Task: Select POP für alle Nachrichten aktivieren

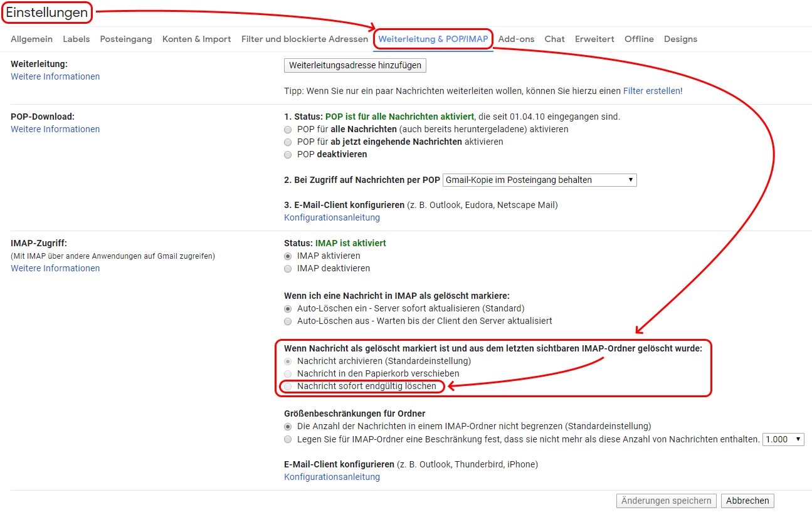Action: pos(288,129)
